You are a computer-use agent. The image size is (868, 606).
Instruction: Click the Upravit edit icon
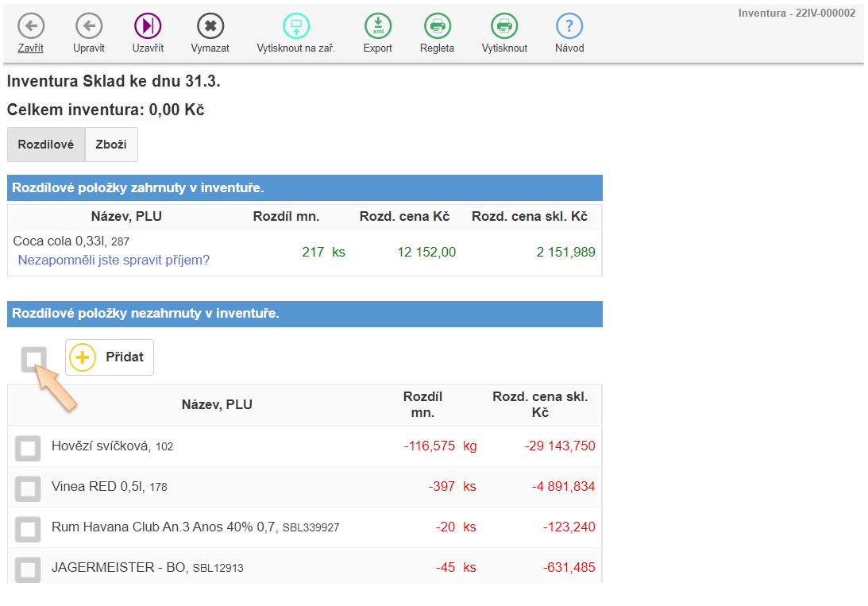point(89,26)
